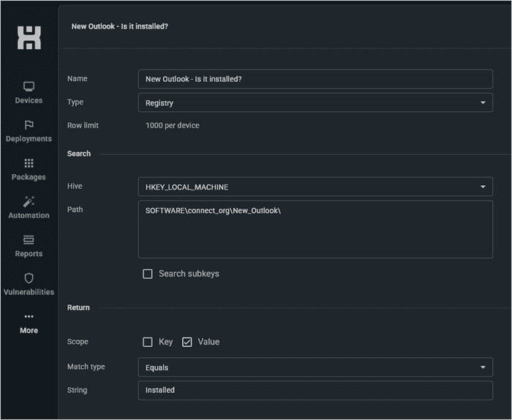Open Vulnerabilities shield icon

(29, 278)
